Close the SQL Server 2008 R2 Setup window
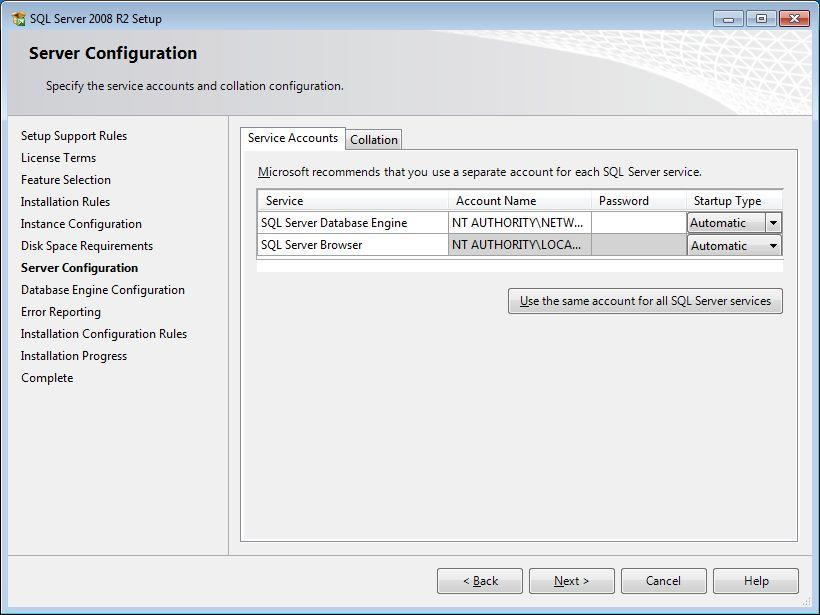Screen dimensions: 820x615 coord(794,19)
